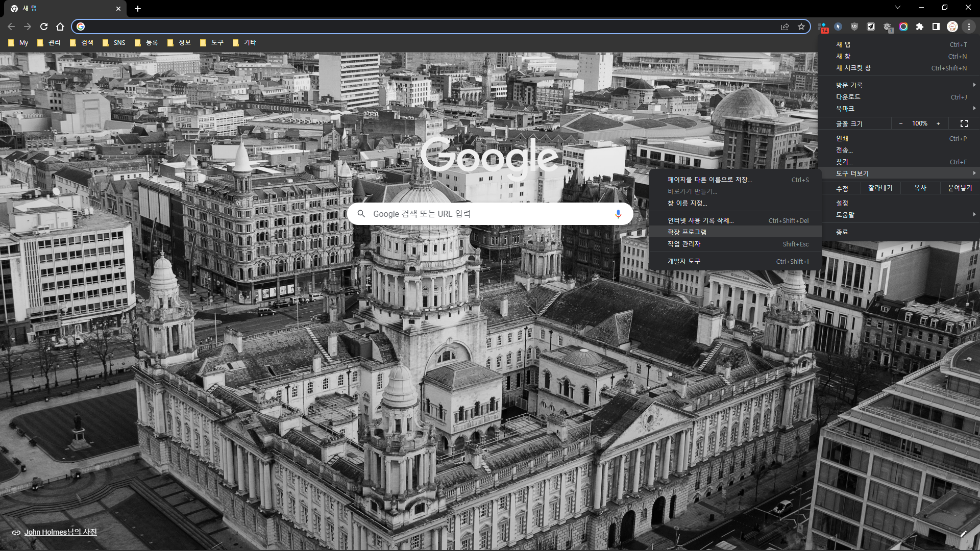Bookmark this tab with the star icon
980x551 pixels.
pos(801,27)
